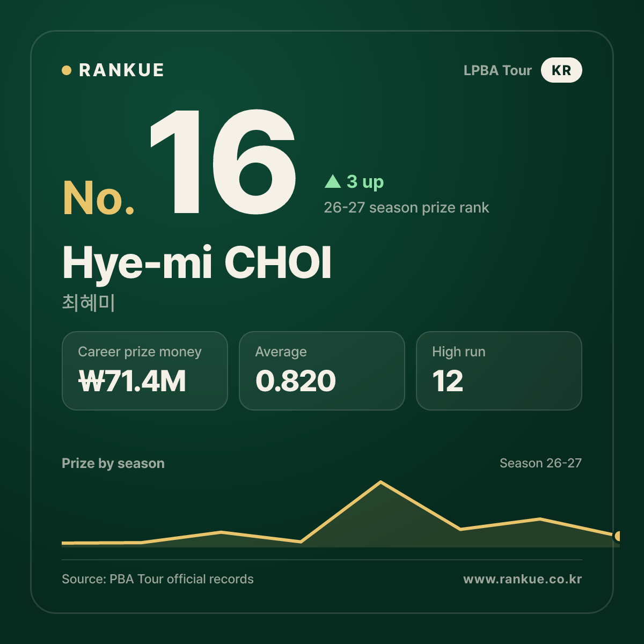Image resolution: width=644 pixels, height=644 pixels.
Task: Click the green up-triangle icon
Action: point(333,181)
